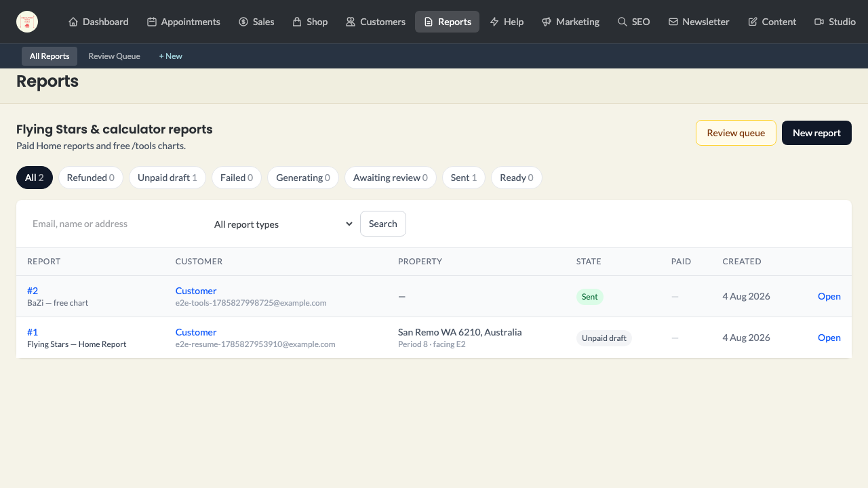The height and width of the screenshot is (488, 868).
Task: Select the All 2 filter pill
Action: tap(35, 178)
